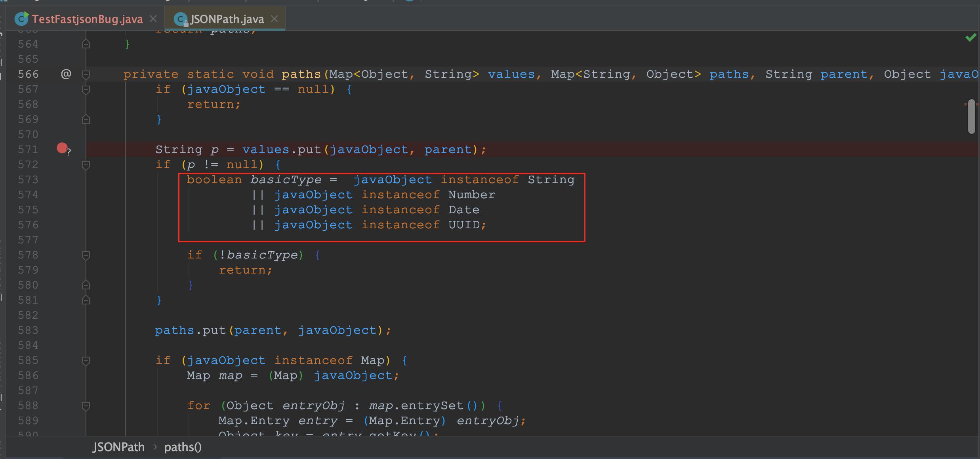Switch to the TestFastjsonBug.java tab
980x459 pixels.
(87, 19)
